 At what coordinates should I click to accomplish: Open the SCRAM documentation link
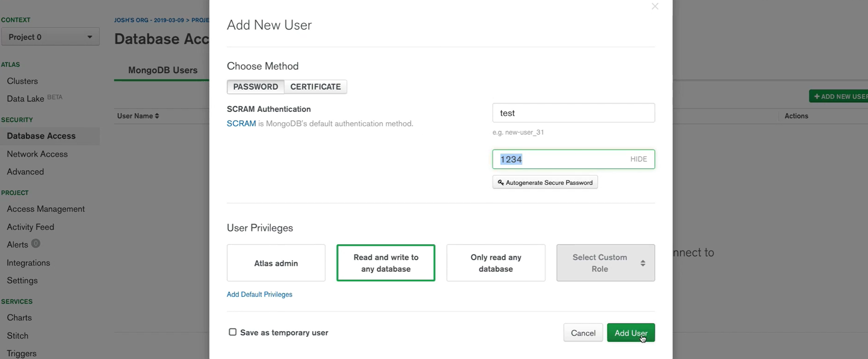[x=241, y=124]
